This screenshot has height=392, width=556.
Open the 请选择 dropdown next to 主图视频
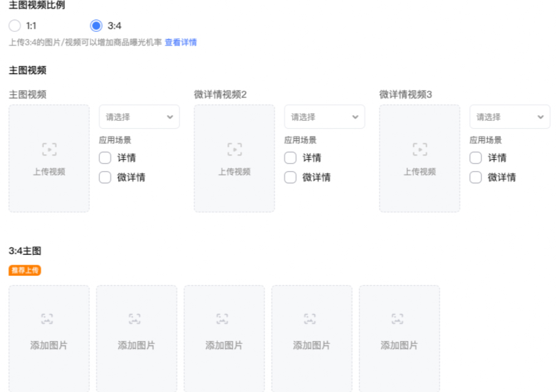pyautogui.click(x=139, y=116)
